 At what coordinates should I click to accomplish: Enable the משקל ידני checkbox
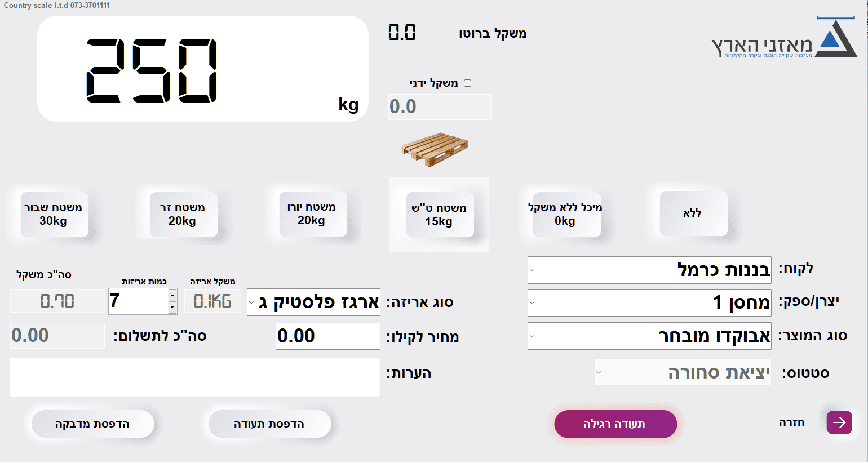467,83
